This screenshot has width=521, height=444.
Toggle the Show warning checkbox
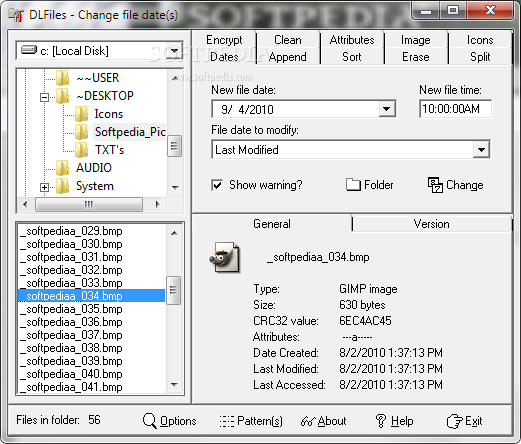[217, 185]
